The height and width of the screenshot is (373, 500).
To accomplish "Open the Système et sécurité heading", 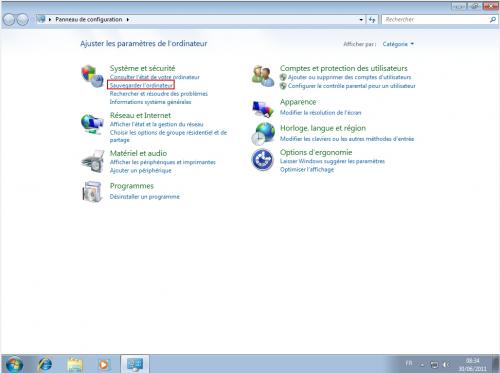I will click(x=142, y=68).
